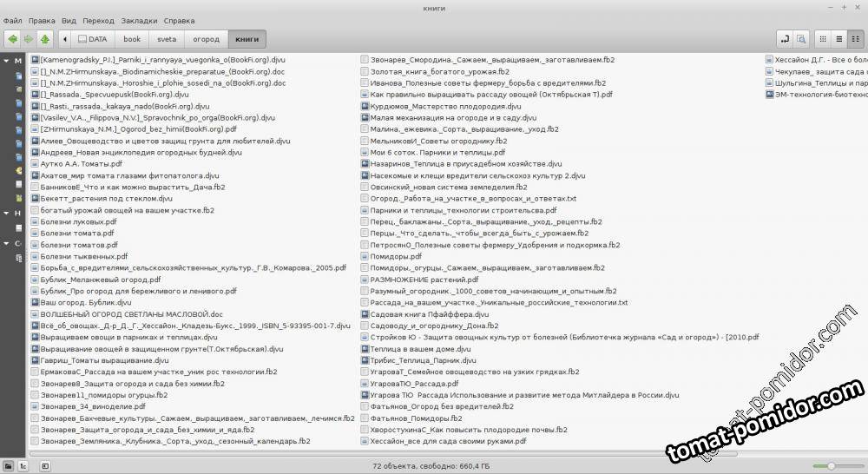Viewport: 868px width, 474px height.
Task: Select file Помидоры.pdf
Action: pos(394,257)
